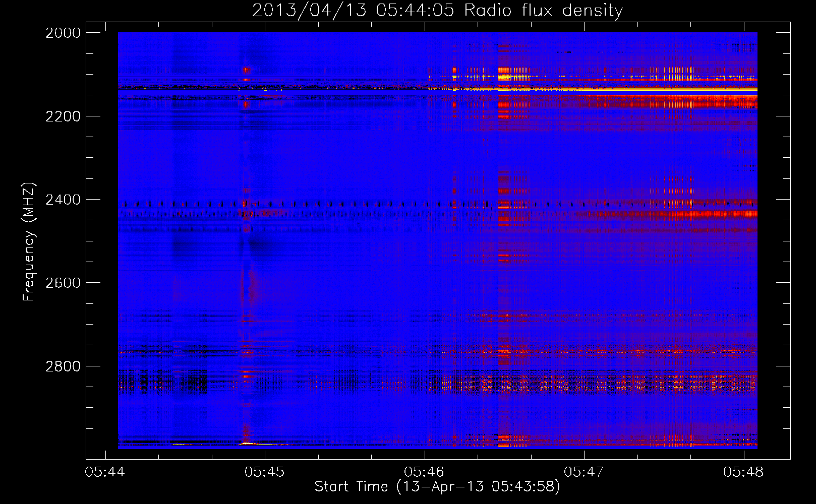816x504 pixels.
Task: Click the 'Frequency (MHZ)' y-axis label
Action: (29, 242)
